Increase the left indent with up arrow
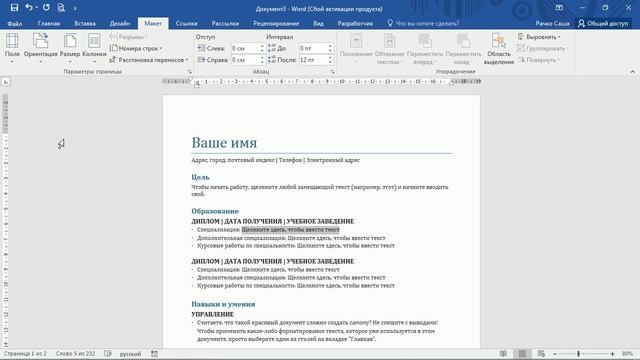 [x=262, y=46]
